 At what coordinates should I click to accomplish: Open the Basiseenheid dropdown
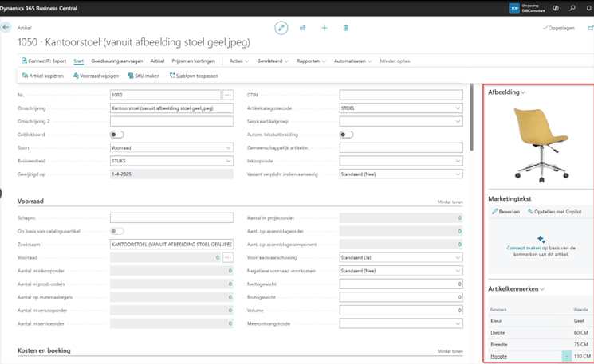(229, 161)
